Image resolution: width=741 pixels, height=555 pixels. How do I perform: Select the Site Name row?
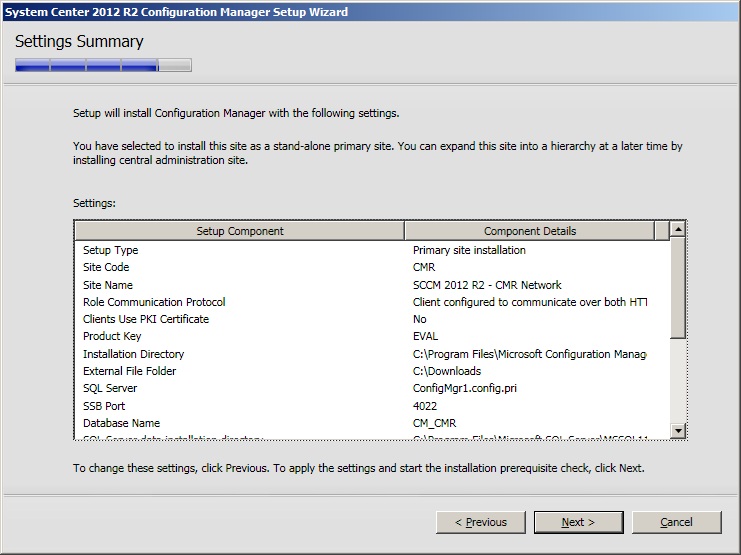pyautogui.click(x=108, y=285)
